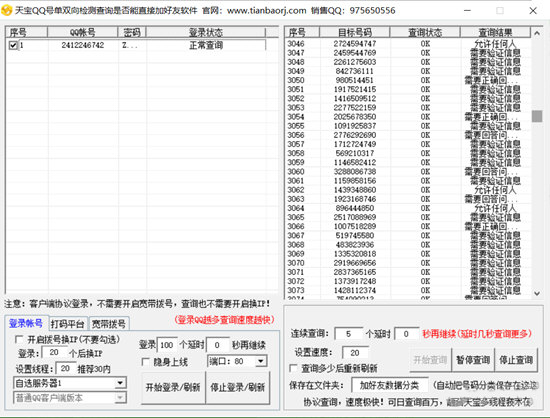The image size is (550, 418).
Task: Click the 登录状态 column header
Action: (x=206, y=32)
